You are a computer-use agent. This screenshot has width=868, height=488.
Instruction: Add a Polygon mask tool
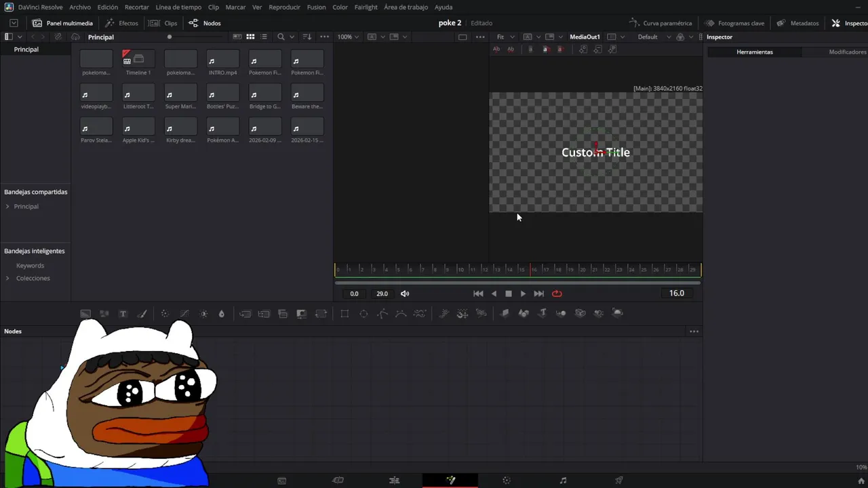point(382,314)
